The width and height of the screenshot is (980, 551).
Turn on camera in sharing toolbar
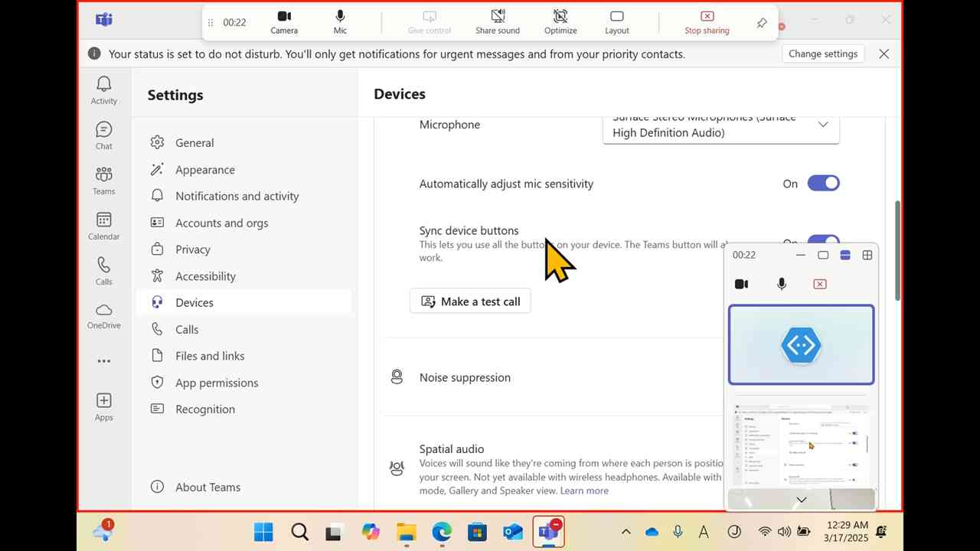[284, 22]
